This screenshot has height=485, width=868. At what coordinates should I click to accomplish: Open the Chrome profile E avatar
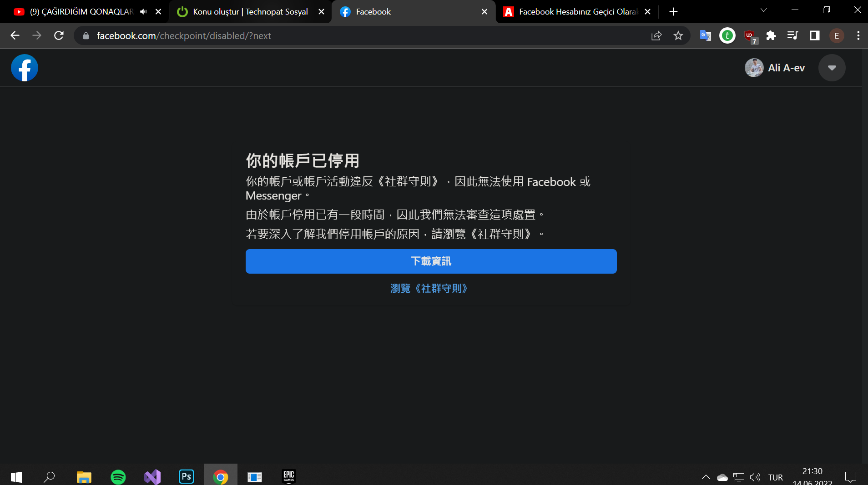(x=836, y=35)
